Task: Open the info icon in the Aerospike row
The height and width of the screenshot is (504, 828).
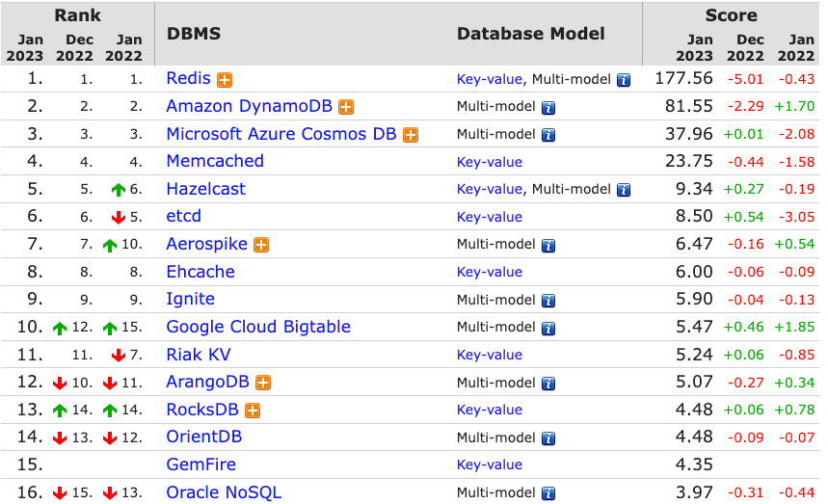Action: click(548, 246)
